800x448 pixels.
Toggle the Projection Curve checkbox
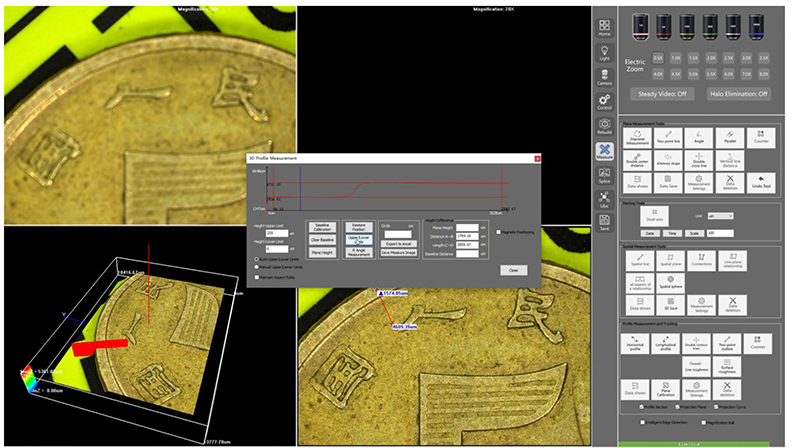click(716, 407)
